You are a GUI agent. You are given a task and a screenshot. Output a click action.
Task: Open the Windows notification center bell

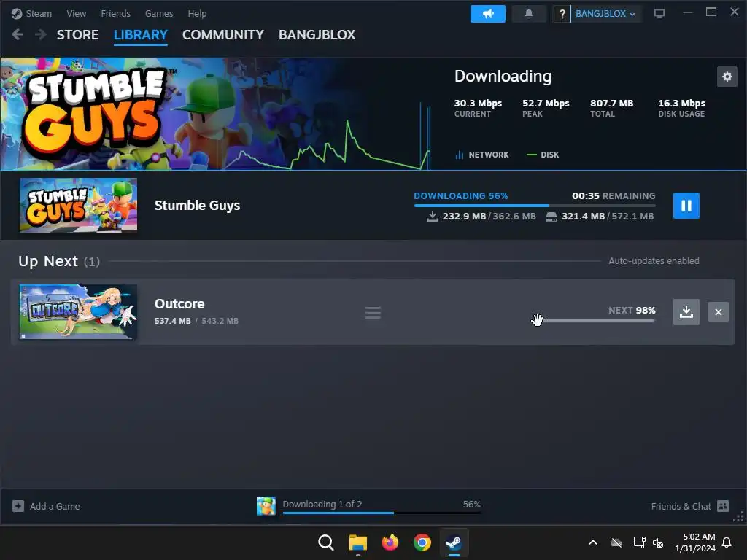pyautogui.click(x=727, y=542)
